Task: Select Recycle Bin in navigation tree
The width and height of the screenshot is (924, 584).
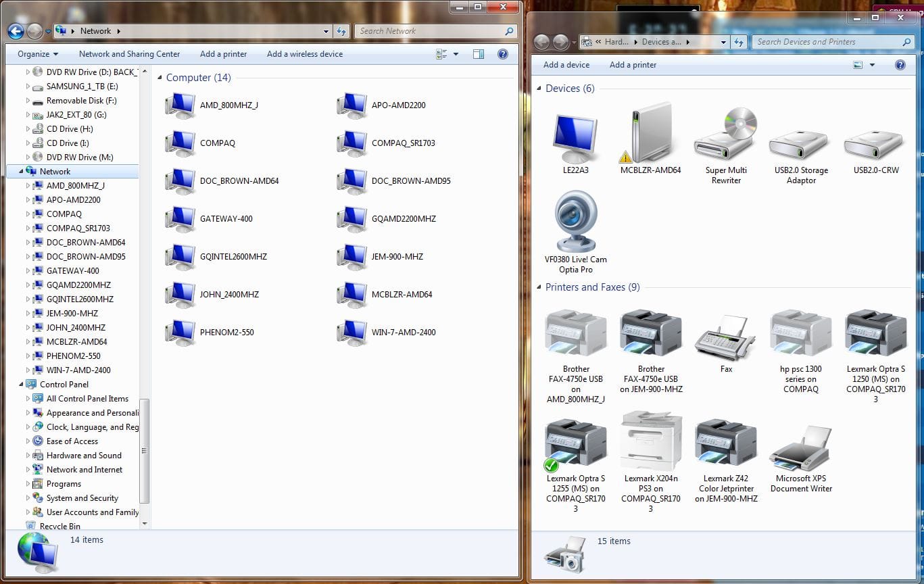Action: click(x=59, y=527)
